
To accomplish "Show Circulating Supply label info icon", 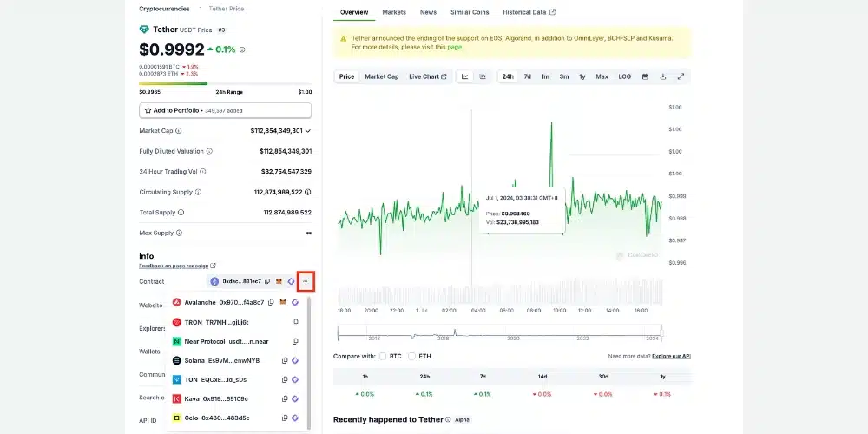I will [198, 192].
